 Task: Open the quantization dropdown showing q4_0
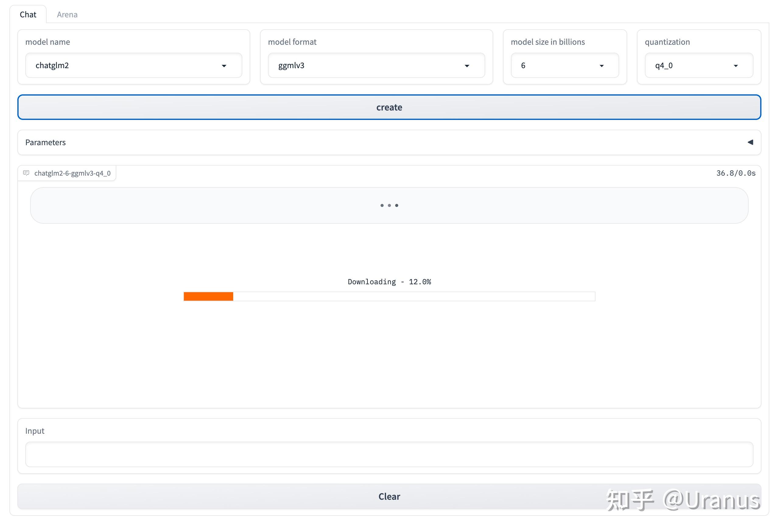click(x=699, y=65)
